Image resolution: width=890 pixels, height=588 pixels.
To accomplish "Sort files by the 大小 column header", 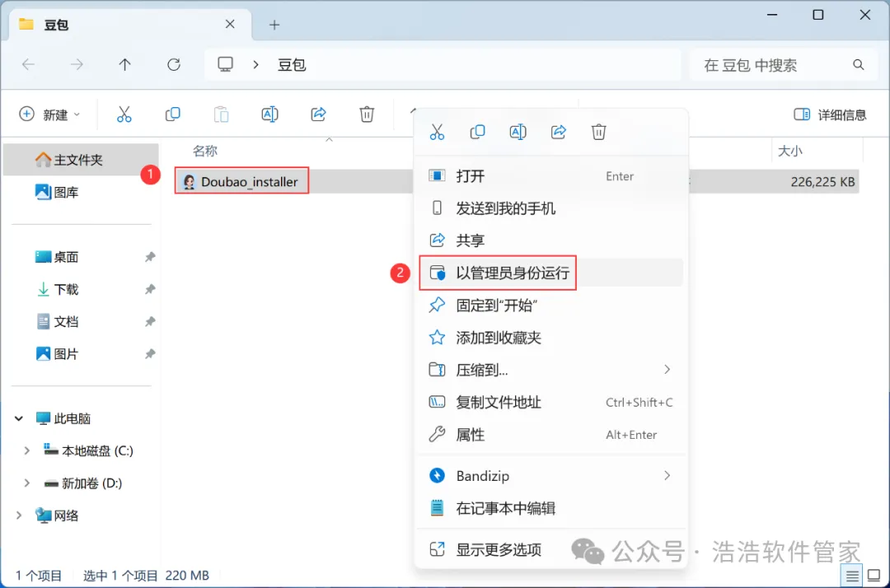I will click(x=789, y=151).
